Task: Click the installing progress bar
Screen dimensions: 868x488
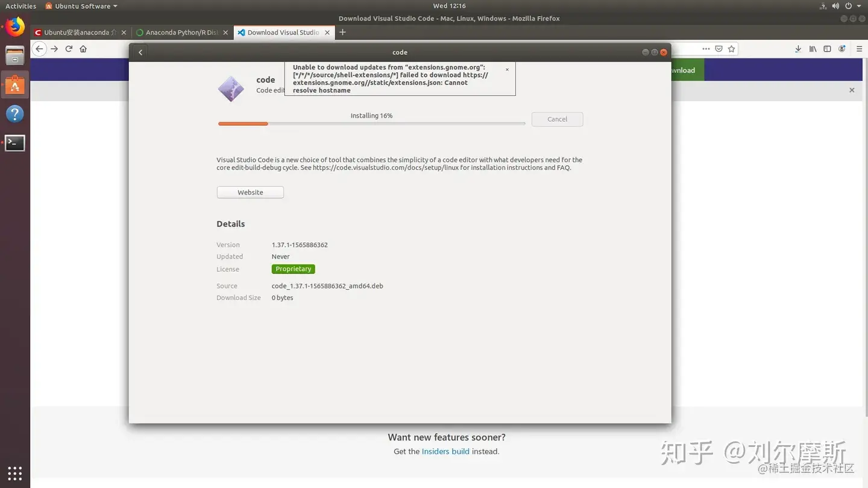Action: [371, 124]
